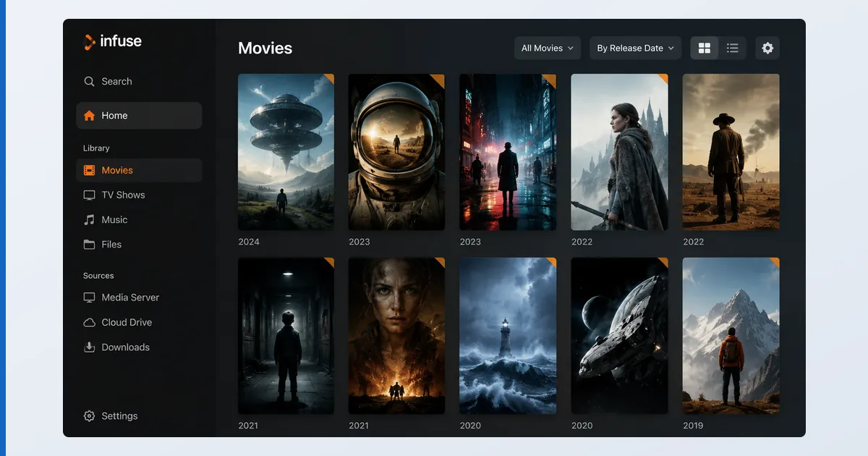Click the TV Shows monitor icon
Viewport: 868px width, 456px height.
click(89, 195)
